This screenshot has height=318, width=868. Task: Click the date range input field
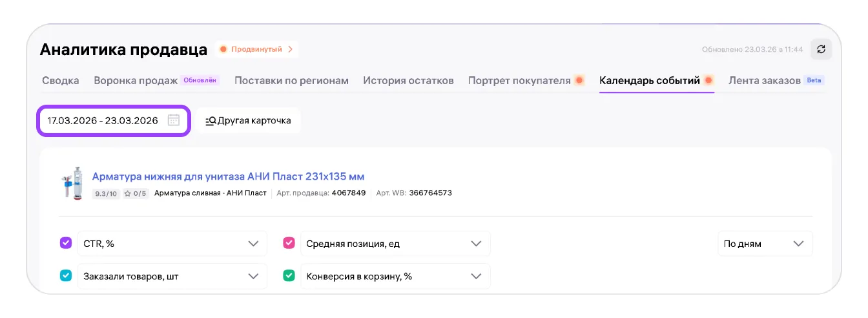coord(103,121)
